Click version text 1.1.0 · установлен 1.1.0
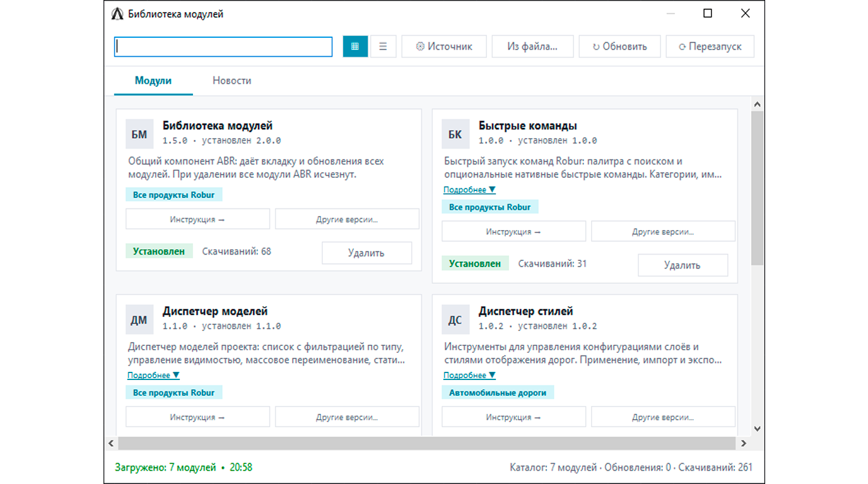 point(222,326)
